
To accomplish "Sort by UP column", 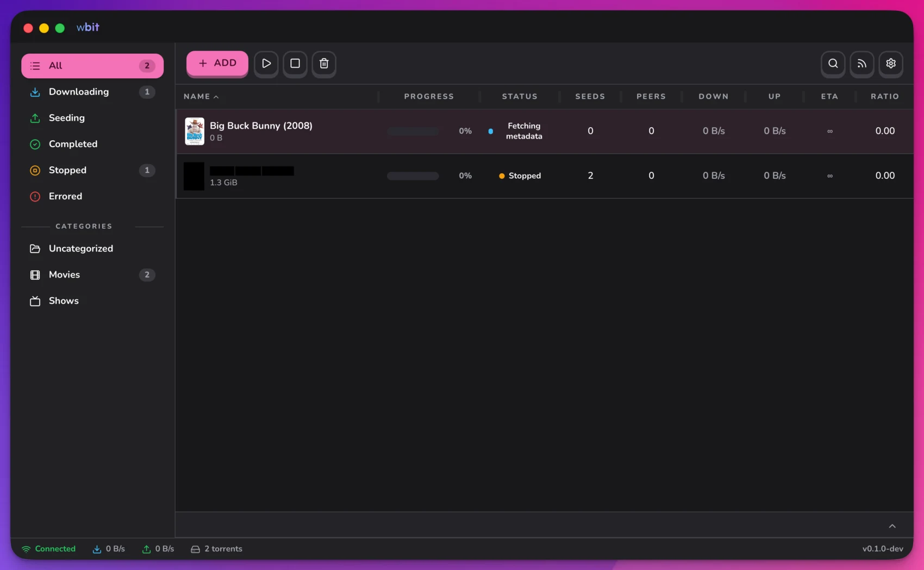I will pos(775,97).
